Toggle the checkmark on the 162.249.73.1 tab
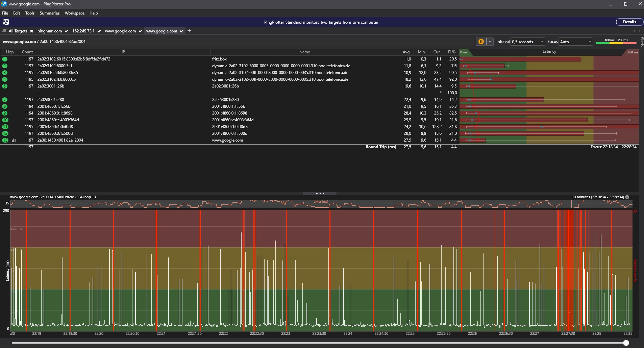The width and height of the screenshot is (644, 349). click(x=99, y=31)
